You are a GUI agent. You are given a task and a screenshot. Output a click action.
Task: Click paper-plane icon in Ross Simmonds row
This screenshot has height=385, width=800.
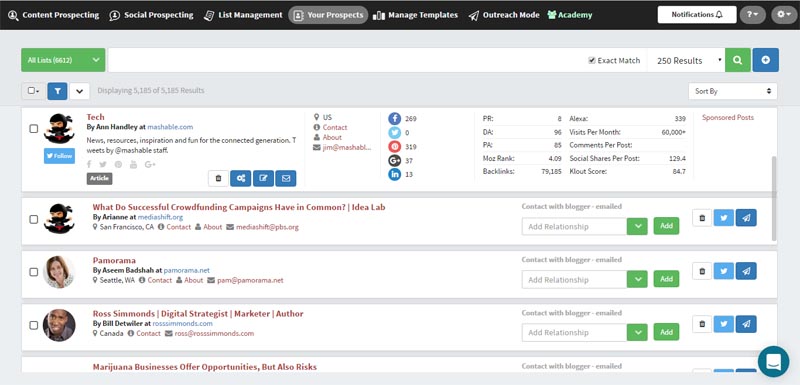(x=746, y=324)
